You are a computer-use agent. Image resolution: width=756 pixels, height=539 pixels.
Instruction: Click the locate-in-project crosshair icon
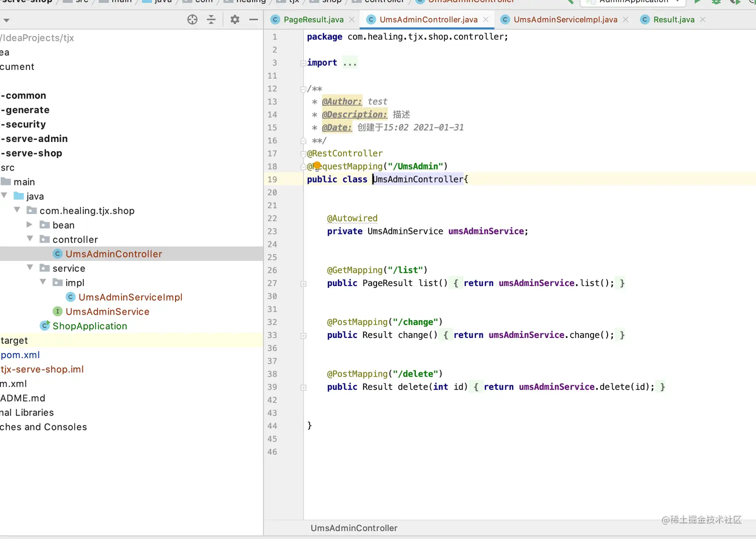click(192, 19)
